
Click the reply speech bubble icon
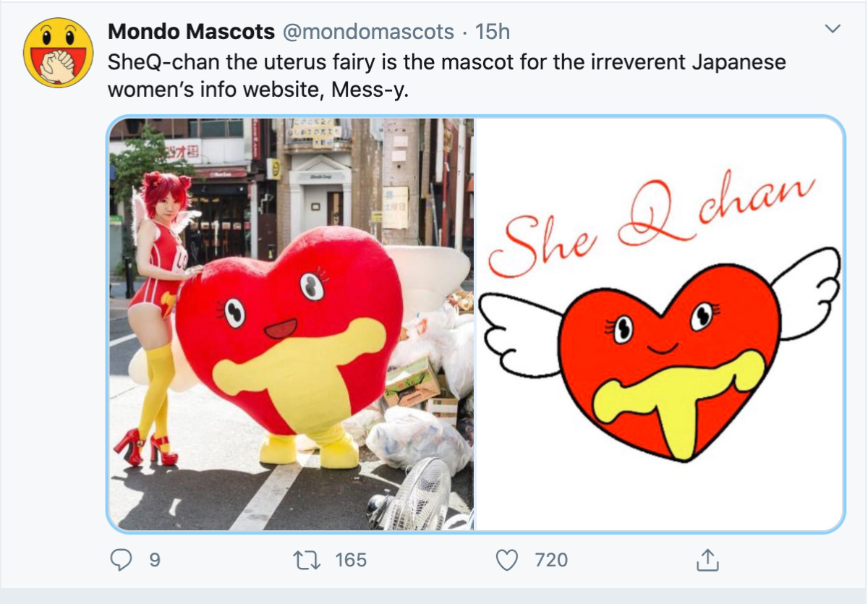123,560
